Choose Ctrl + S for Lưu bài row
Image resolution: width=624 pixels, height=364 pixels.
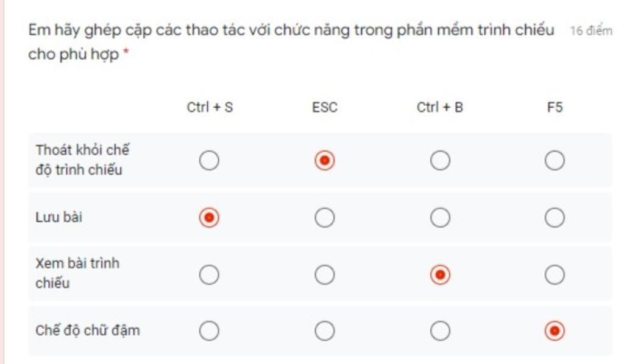[209, 217]
